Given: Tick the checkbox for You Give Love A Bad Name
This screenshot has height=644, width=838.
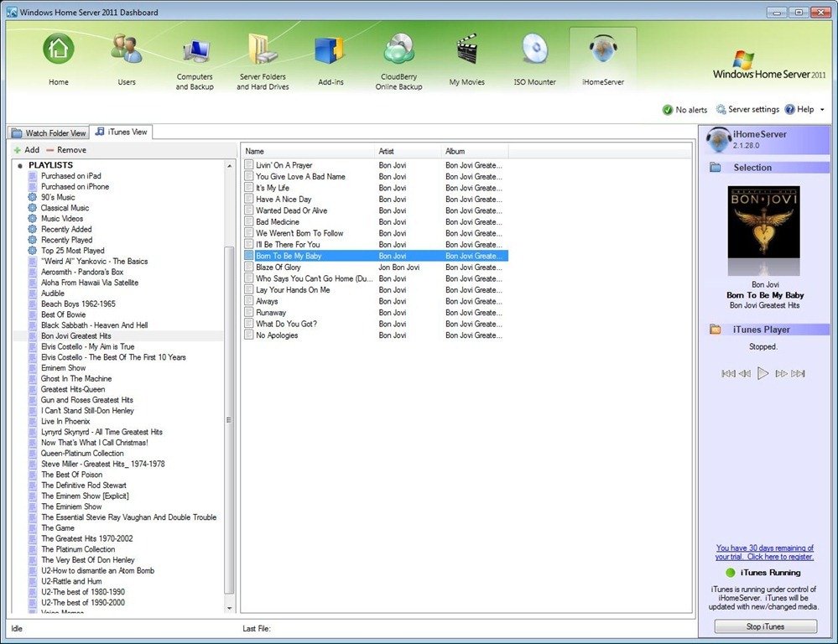Looking at the screenshot, I should click(248, 176).
